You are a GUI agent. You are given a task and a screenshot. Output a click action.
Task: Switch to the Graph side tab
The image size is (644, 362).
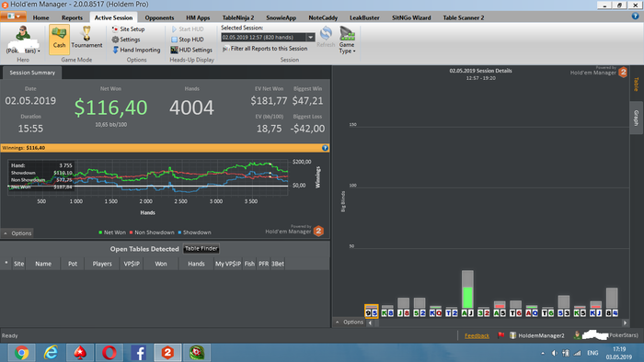tap(637, 118)
